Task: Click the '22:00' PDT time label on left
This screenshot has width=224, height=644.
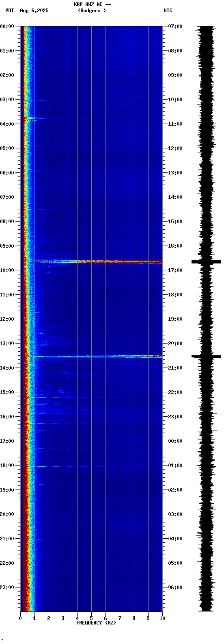Action: tap(7, 563)
